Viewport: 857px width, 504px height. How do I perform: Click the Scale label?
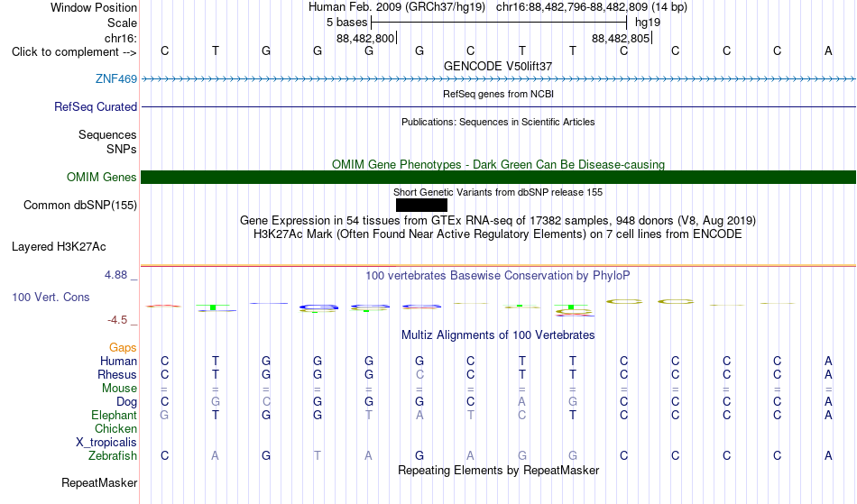click(x=122, y=23)
